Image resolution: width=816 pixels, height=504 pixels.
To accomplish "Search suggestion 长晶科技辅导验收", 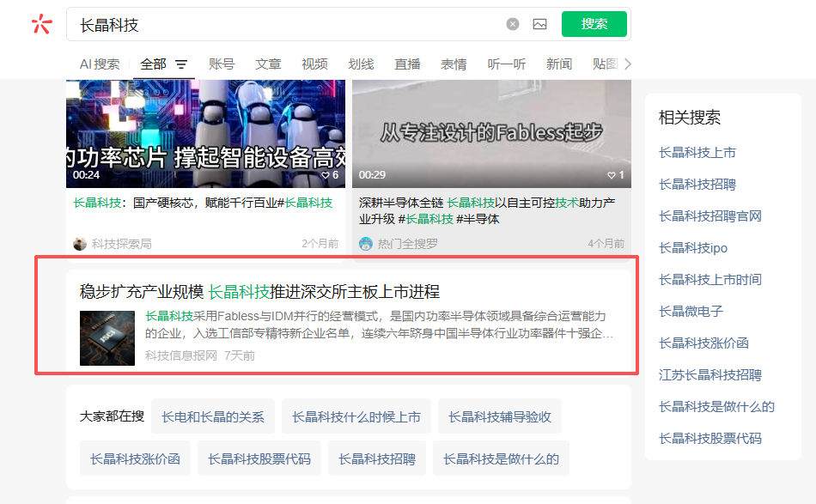I will coord(500,416).
